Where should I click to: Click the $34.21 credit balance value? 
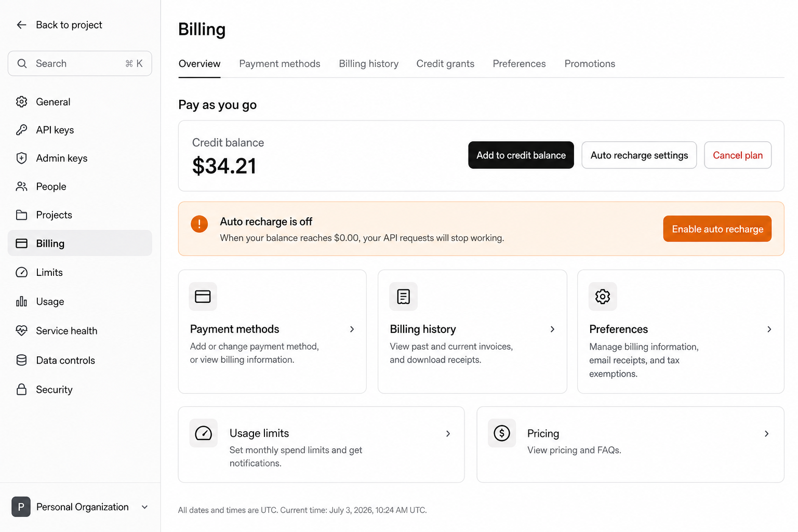click(x=224, y=166)
